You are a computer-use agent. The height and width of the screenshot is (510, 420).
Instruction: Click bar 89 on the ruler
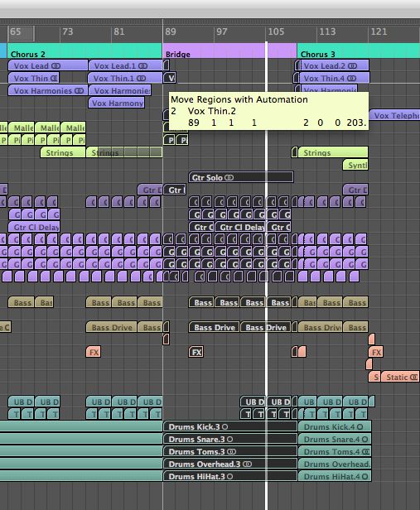tap(171, 31)
